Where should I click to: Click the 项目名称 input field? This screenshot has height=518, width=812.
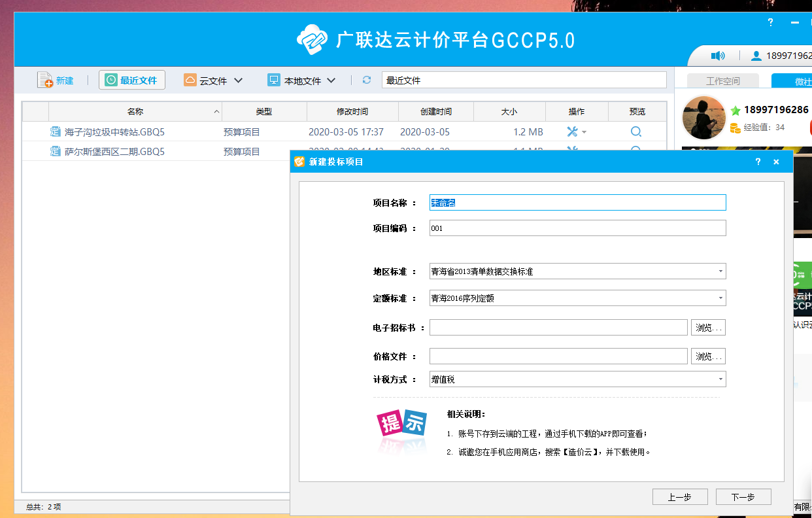577,203
